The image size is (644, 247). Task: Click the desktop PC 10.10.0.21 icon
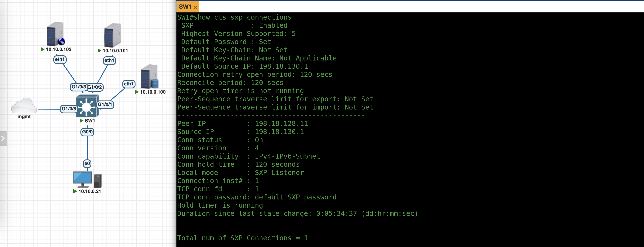[x=87, y=180]
